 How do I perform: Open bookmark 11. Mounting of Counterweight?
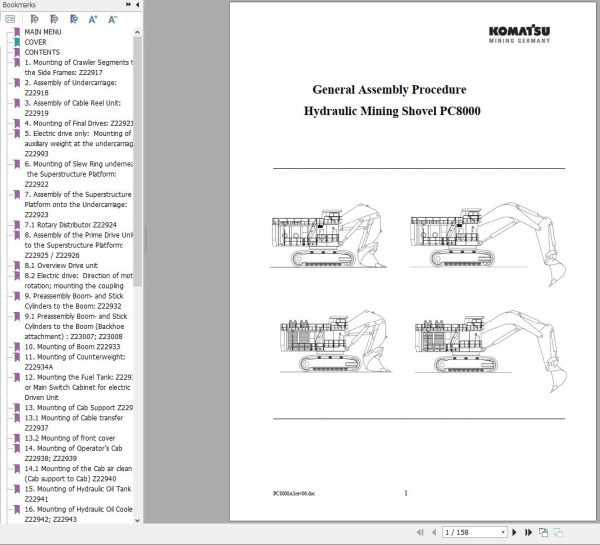point(75,362)
